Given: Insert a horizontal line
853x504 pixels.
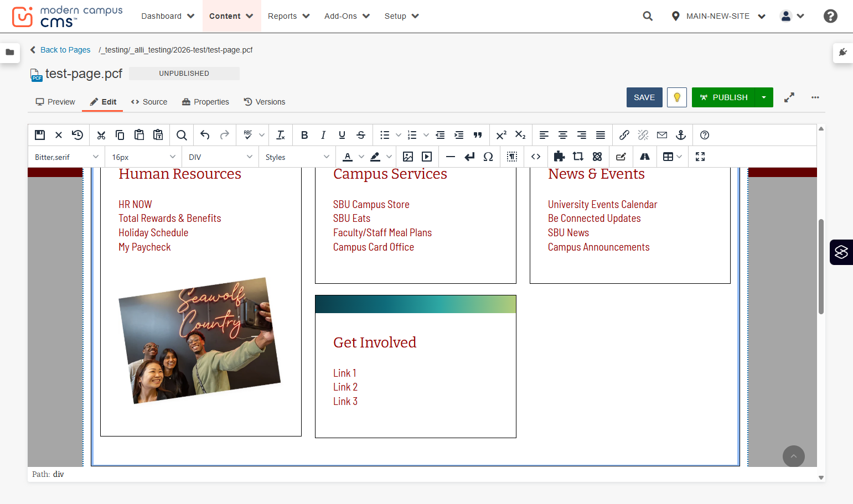Looking at the screenshot, I should [x=451, y=157].
